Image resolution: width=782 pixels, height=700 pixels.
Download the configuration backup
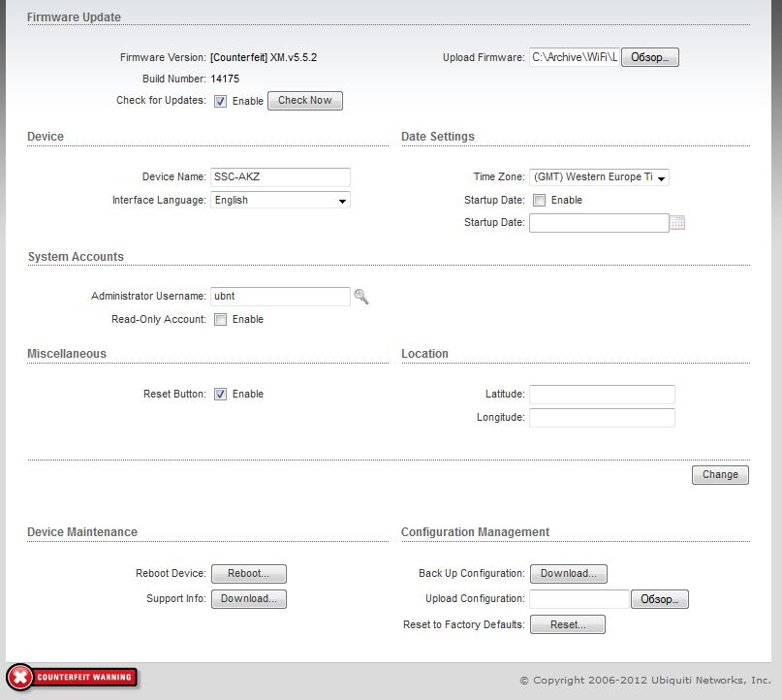click(568, 574)
